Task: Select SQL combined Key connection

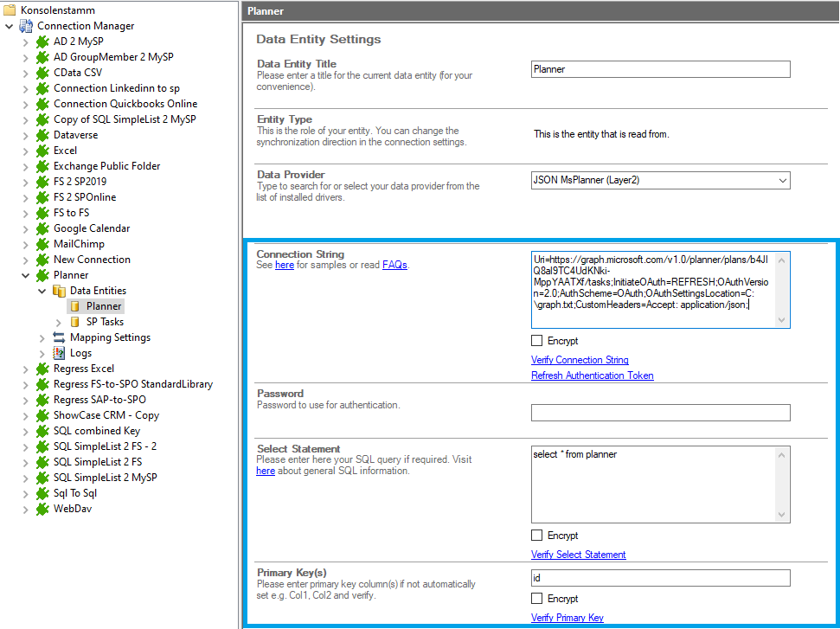Action: point(96,431)
